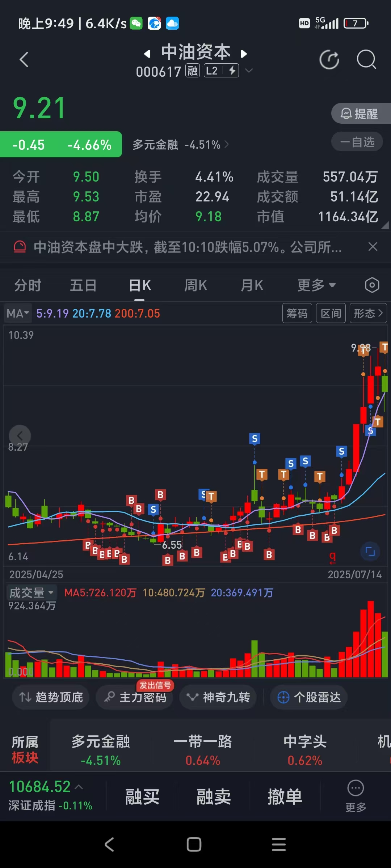The image size is (391, 868).
Task: Select 神奇九转 indicator
Action: pyautogui.click(x=218, y=697)
